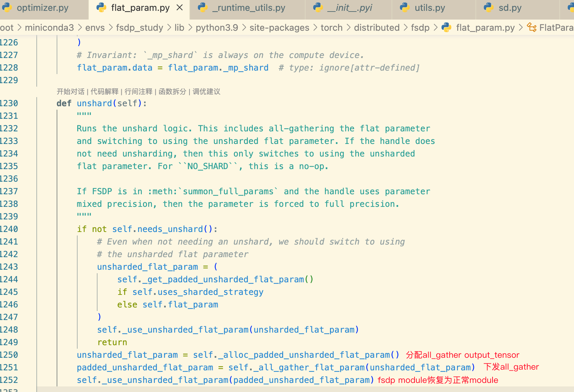The width and height of the screenshot is (574, 392).
Task: Click the 开始对话 code lens link
Action: point(70,92)
